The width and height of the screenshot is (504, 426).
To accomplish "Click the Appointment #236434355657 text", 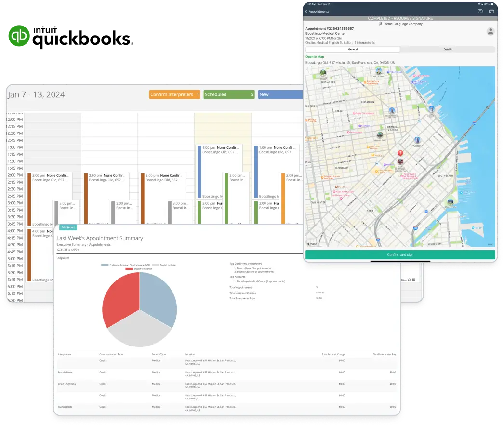I will 330,28.
